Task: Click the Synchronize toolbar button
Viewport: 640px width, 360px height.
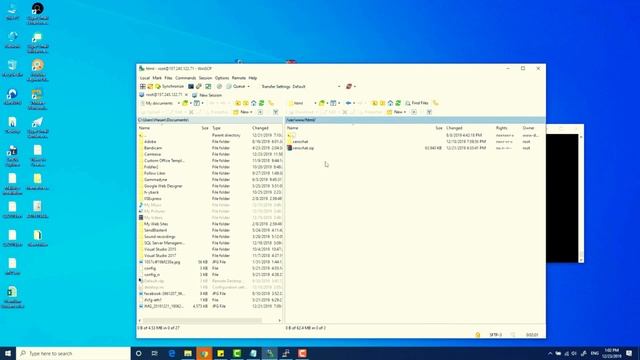Action: click(x=169, y=87)
